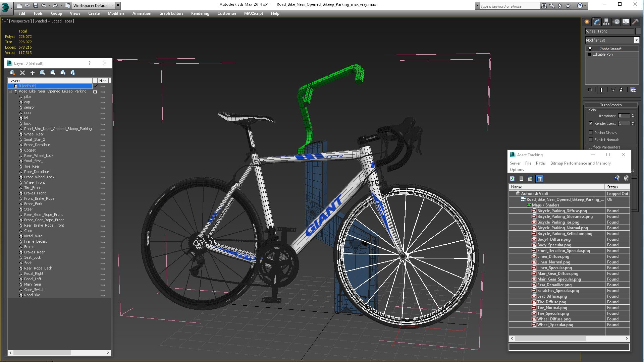644x362 pixels.
Task: Toggle hide state of pillar object
Action: (x=103, y=97)
